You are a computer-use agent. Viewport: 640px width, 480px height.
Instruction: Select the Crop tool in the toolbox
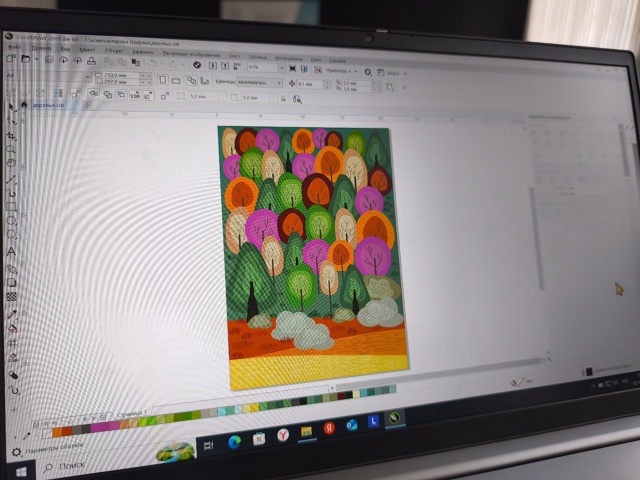coord(11,135)
